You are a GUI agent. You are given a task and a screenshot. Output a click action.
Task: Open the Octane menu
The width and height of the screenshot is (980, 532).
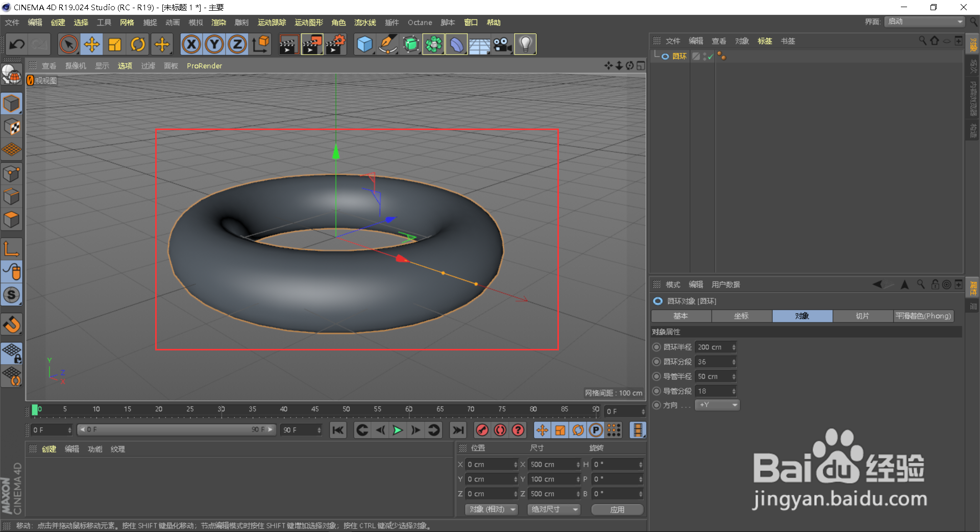coord(420,22)
